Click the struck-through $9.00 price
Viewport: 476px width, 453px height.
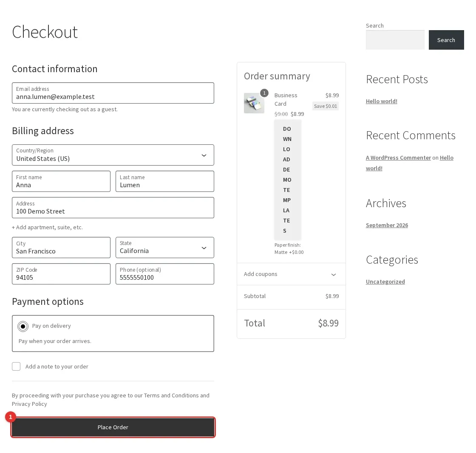(281, 114)
